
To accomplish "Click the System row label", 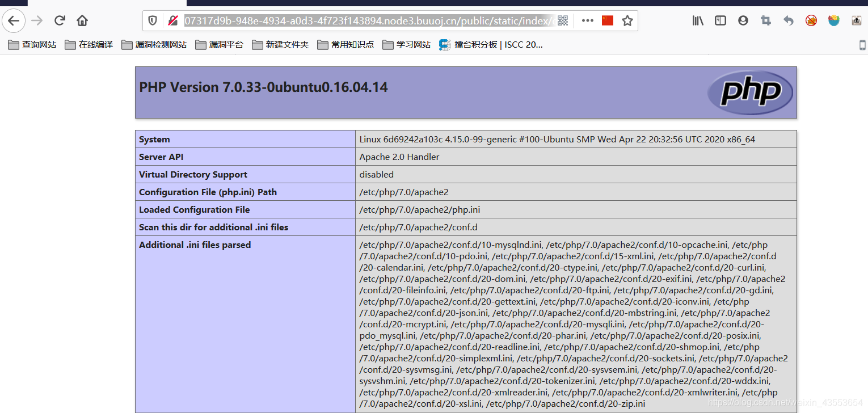I will pos(154,140).
